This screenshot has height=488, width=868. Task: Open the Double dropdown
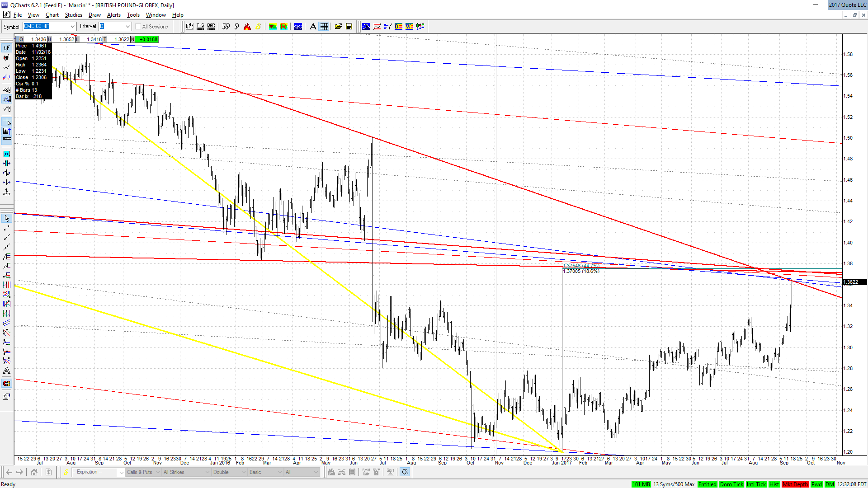coord(229,472)
